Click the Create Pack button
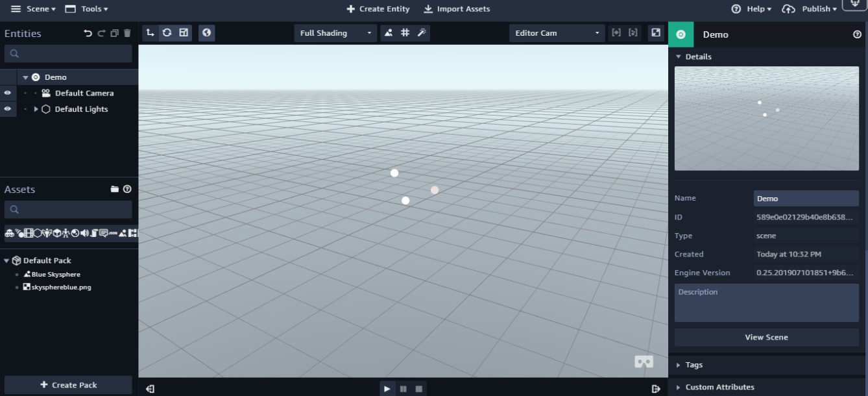Viewport: 868px width, 396px height. [x=68, y=385]
